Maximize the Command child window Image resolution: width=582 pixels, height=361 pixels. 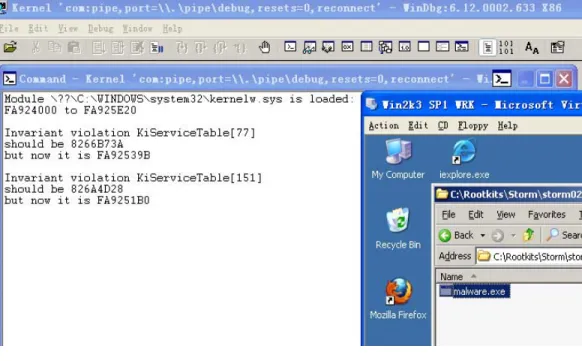point(545,79)
